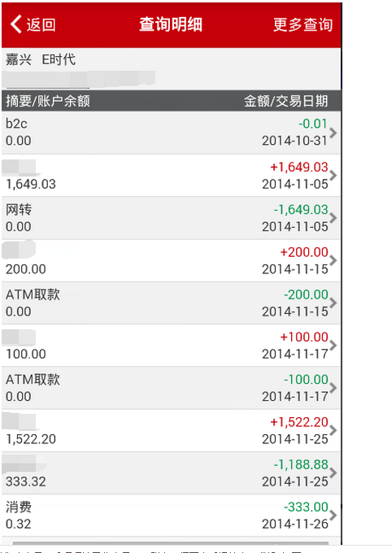Tap the back arrow icon
Viewport: 392px width, 553px height.
tap(16, 24)
